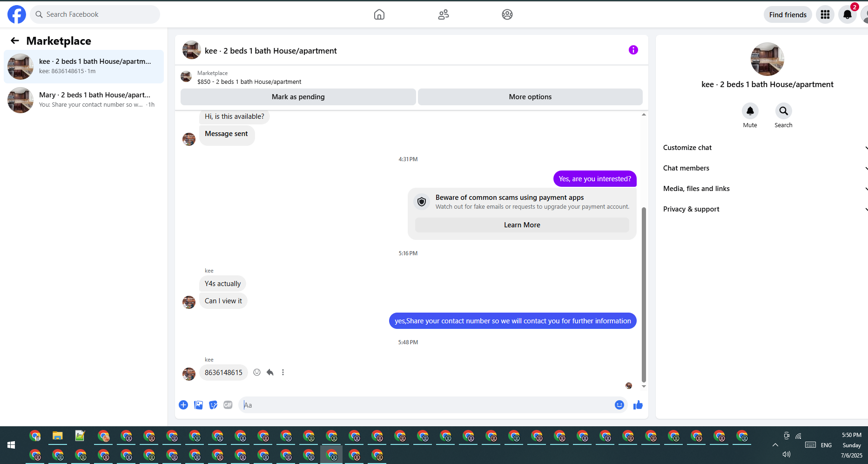This screenshot has width=868, height=464.
Task: Select the 8636148615 phone number message
Action: (223, 373)
